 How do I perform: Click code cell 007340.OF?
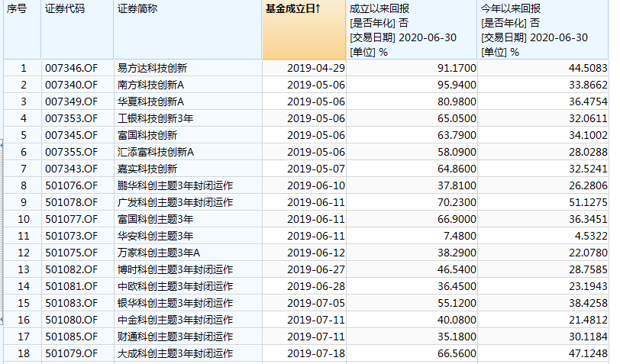[71, 85]
